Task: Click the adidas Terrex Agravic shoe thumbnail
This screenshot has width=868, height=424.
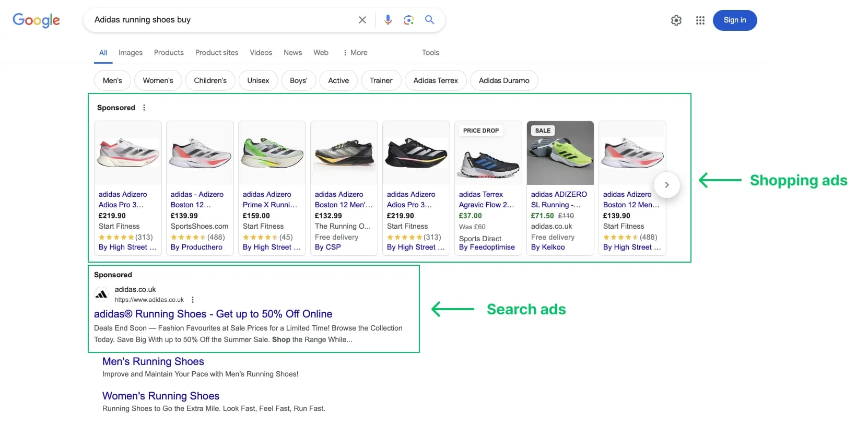Action: (488, 159)
